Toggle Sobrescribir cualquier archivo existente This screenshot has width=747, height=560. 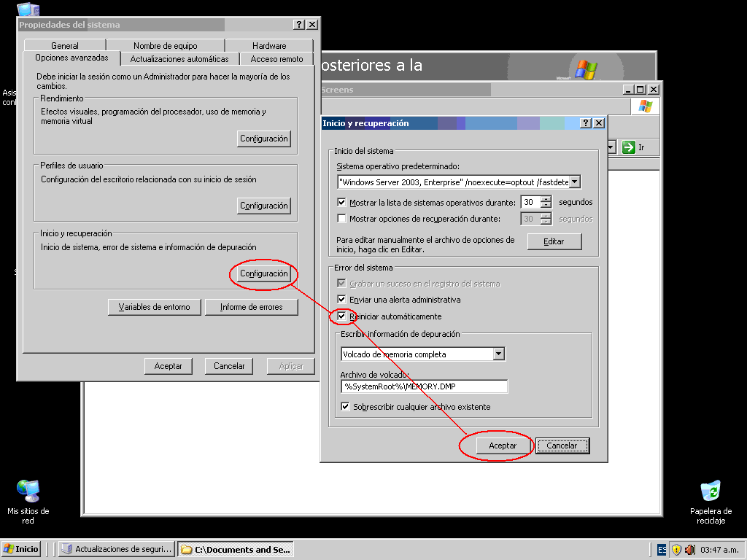click(345, 407)
